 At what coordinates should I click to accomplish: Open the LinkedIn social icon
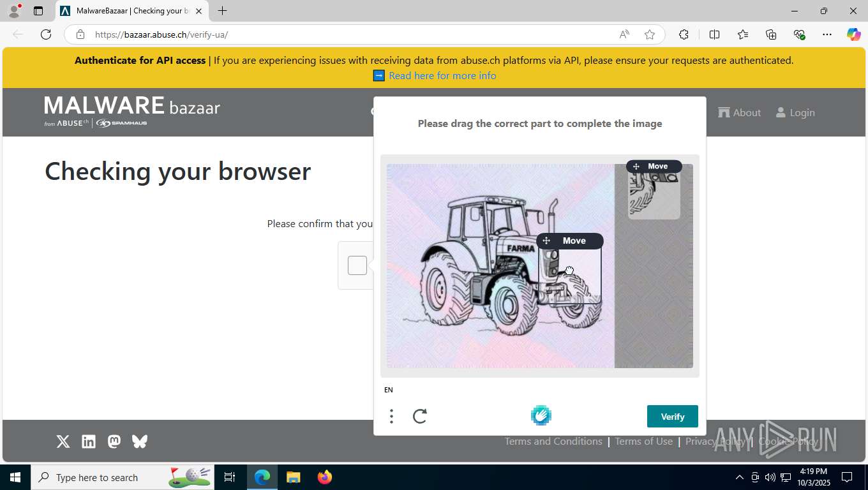click(x=89, y=442)
